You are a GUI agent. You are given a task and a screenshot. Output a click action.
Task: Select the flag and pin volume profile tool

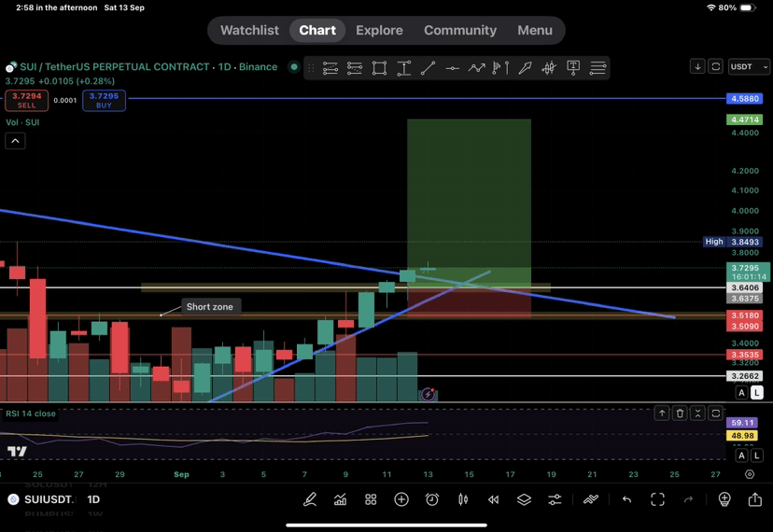tap(501, 68)
